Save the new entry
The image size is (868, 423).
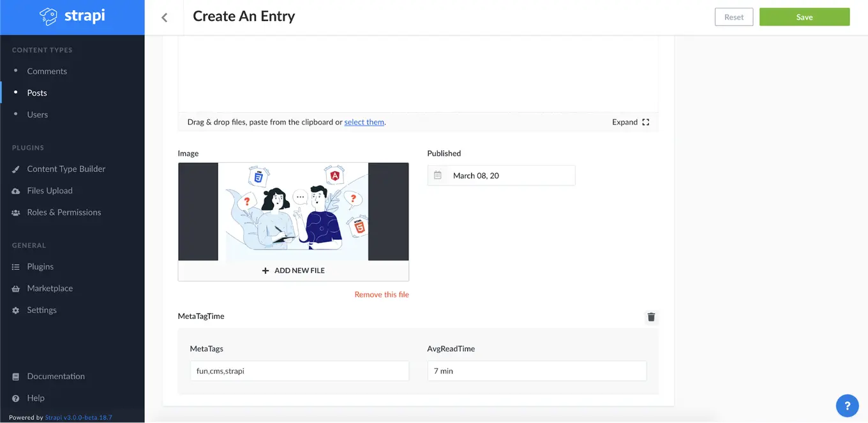click(804, 17)
